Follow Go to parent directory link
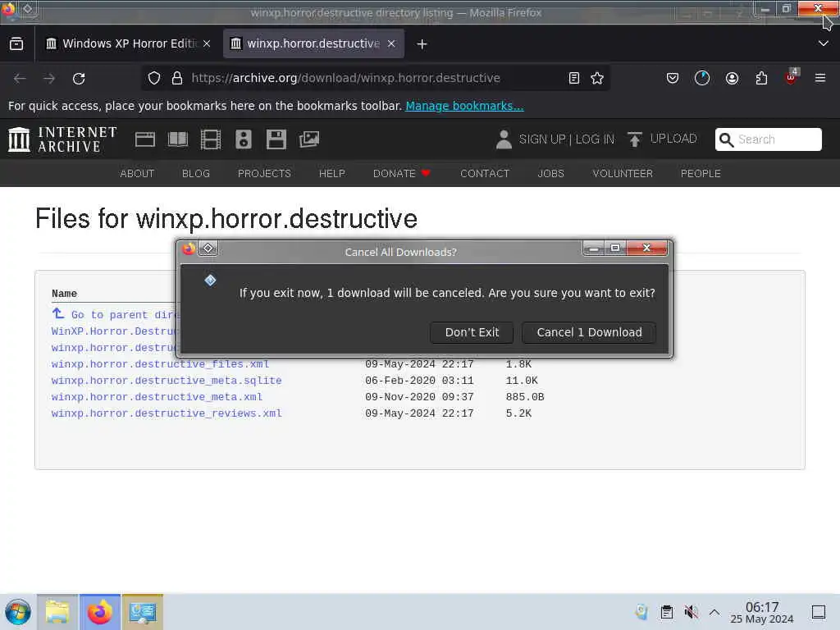Image resolution: width=840 pixels, height=630 pixels. click(115, 314)
